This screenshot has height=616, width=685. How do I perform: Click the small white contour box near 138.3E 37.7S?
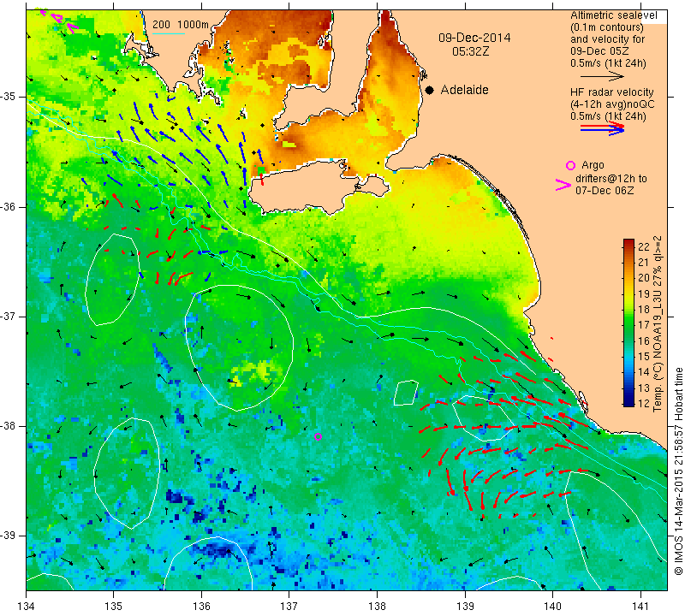point(406,393)
